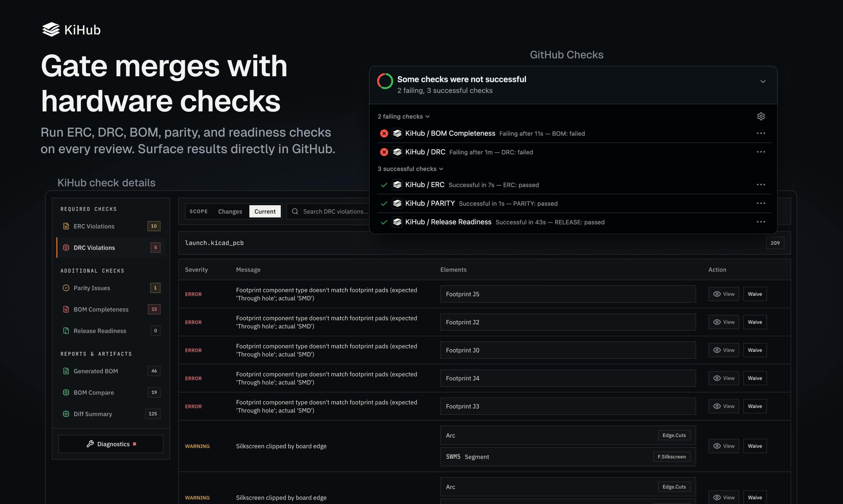
Task: Click the search magnifier icon
Action: tap(295, 211)
